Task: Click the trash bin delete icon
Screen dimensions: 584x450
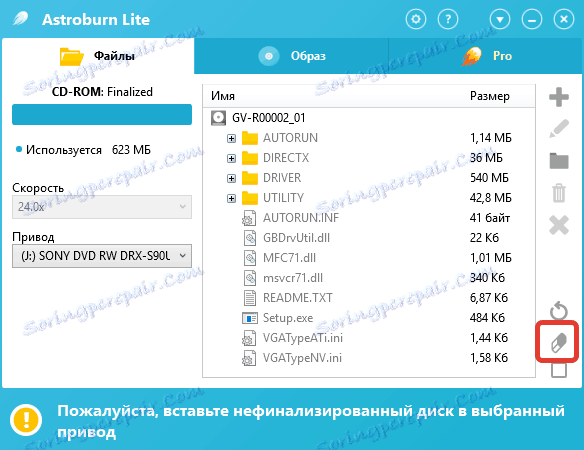Action: click(559, 193)
